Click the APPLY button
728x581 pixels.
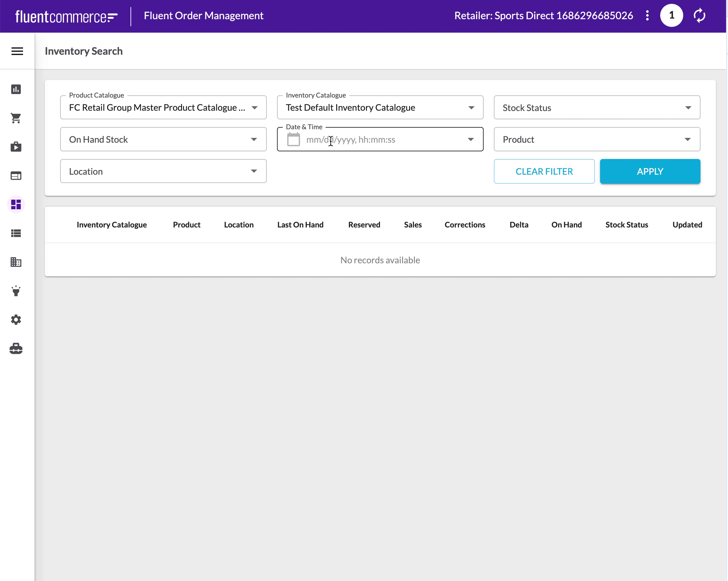[x=650, y=171]
